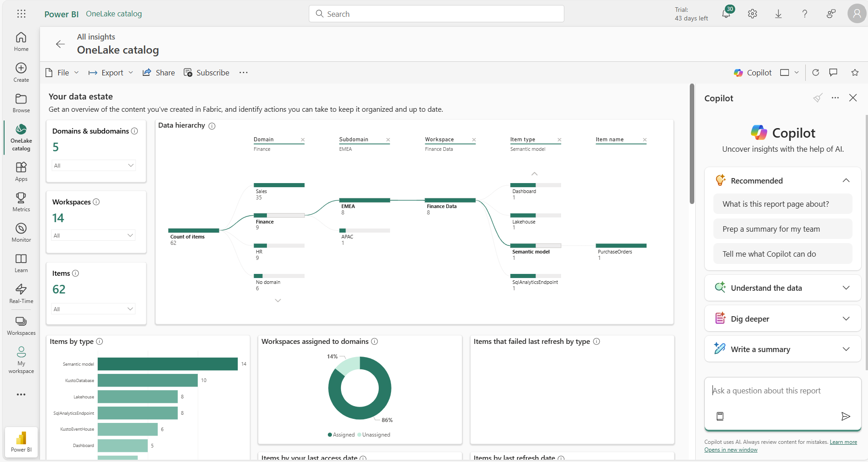Image resolution: width=868 pixels, height=462 pixels.
Task: Open the Domains & subdomains All dropdown
Action: [x=94, y=165]
